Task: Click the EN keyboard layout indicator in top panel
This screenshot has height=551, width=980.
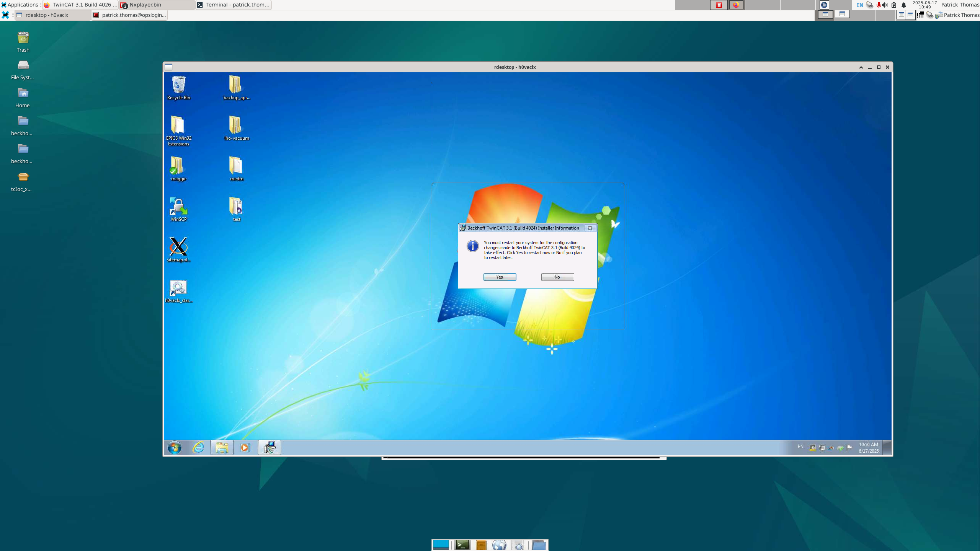Action: [860, 5]
